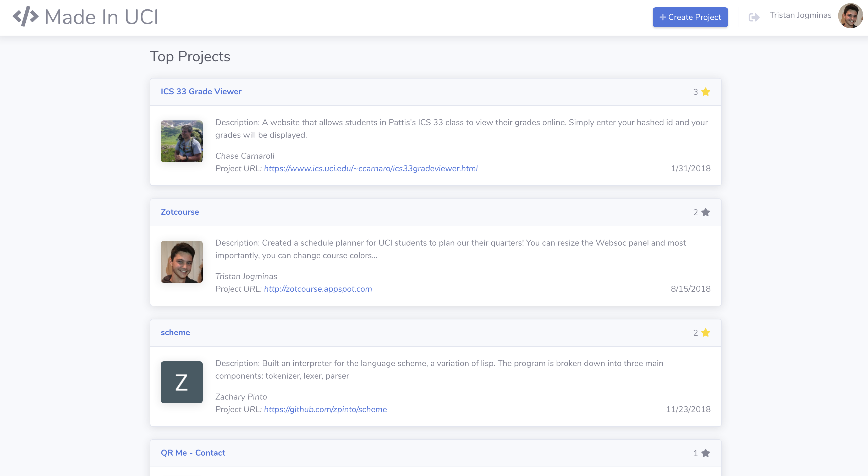Click Zachary Pinto's Z avatar tile
Screen dimensions: 868x476
point(182,382)
